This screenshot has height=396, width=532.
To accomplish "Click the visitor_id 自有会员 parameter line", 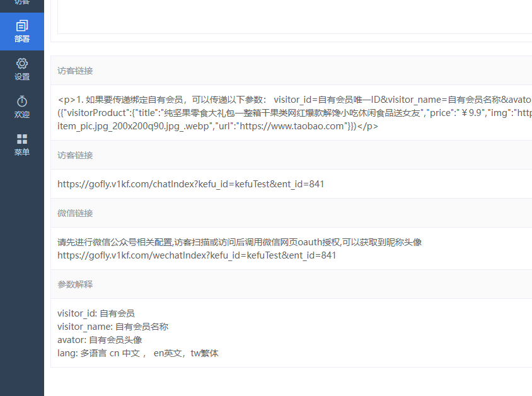I will (x=96, y=313).
